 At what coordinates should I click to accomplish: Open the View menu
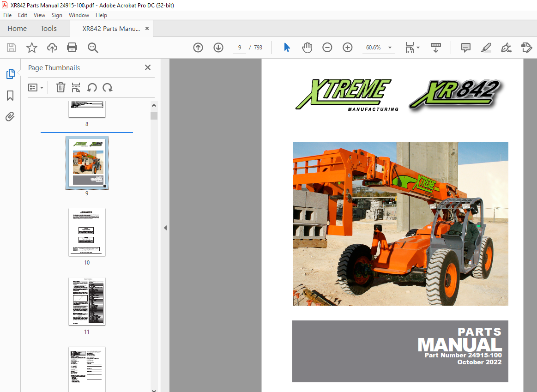click(39, 15)
